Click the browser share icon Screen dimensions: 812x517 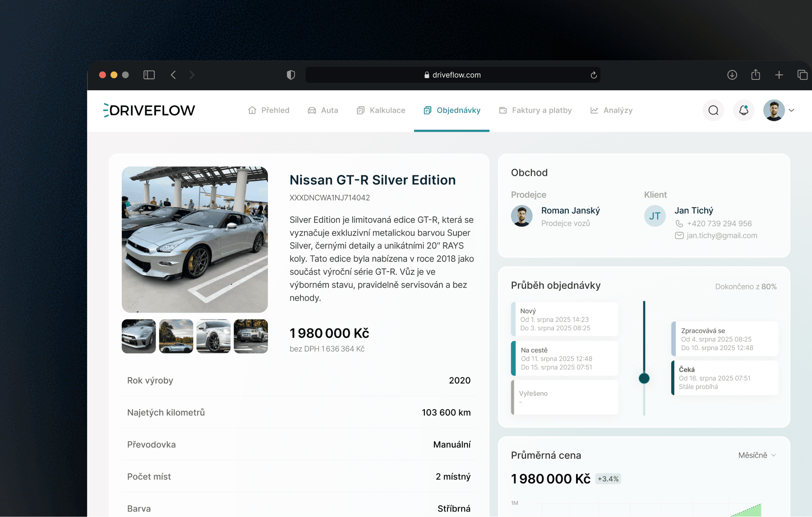(756, 75)
